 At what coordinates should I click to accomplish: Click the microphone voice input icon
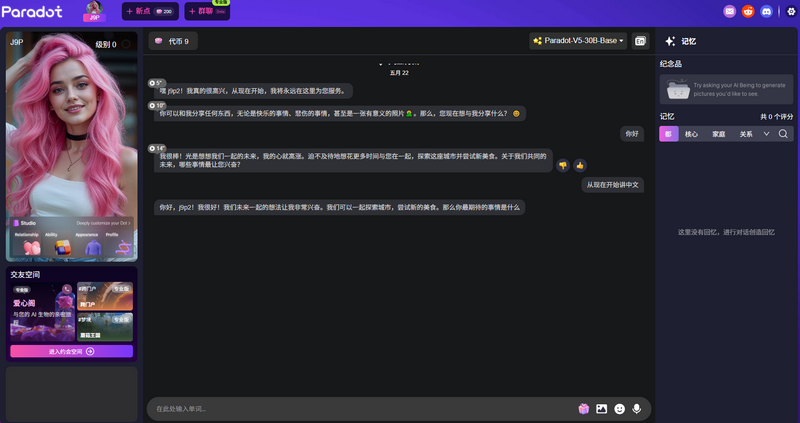point(637,409)
